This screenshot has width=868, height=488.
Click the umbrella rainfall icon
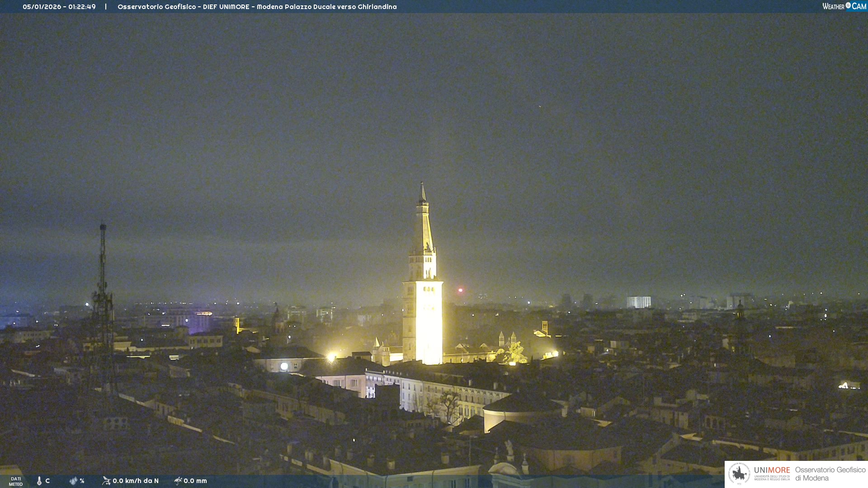pyautogui.click(x=178, y=481)
